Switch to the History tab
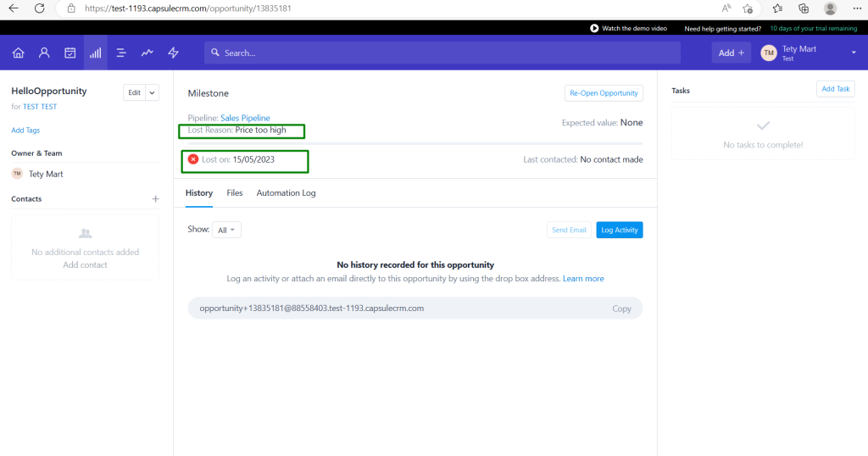868x456 pixels. (198, 193)
